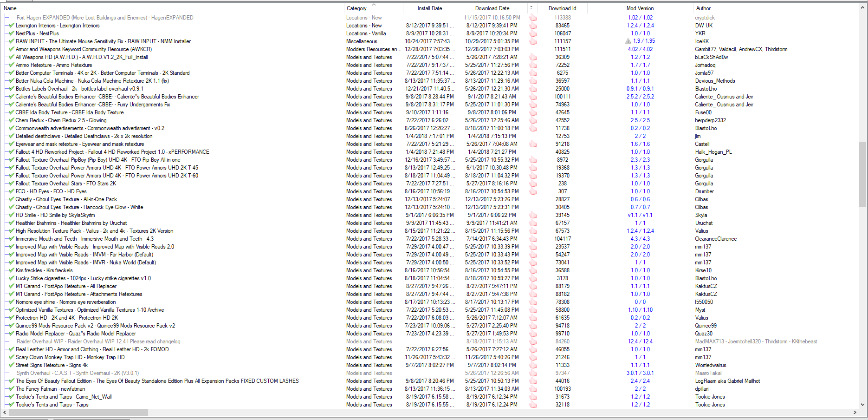The width and height of the screenshot is (868, 420).
Task: Click the vertical scrollbar up arrow
Action: [x=863, y=7]
